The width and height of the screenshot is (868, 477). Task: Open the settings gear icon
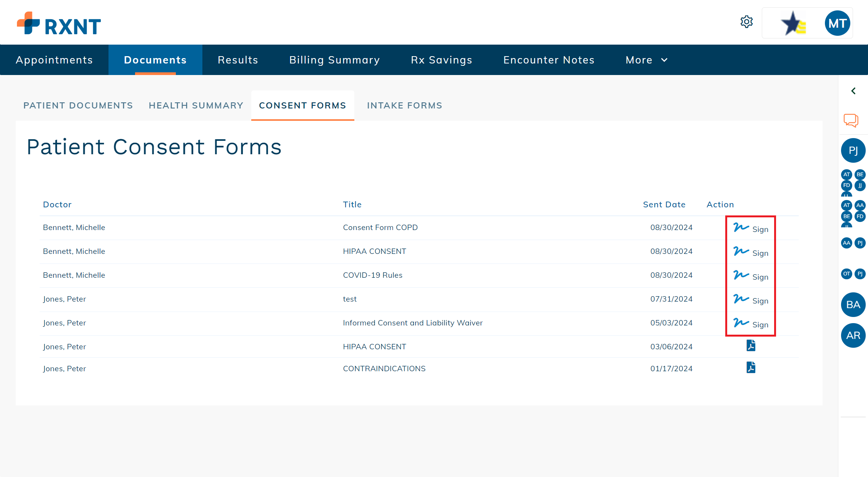pos(746,22)
